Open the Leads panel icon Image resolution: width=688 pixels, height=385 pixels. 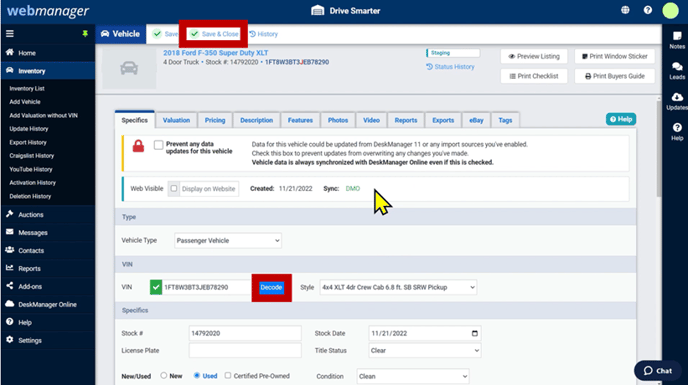coord(677,71)
